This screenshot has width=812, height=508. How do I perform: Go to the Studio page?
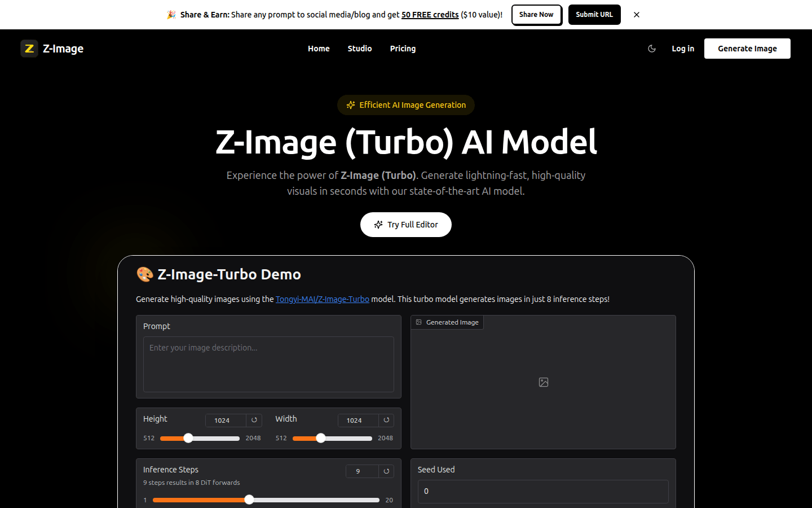point(360,49)
